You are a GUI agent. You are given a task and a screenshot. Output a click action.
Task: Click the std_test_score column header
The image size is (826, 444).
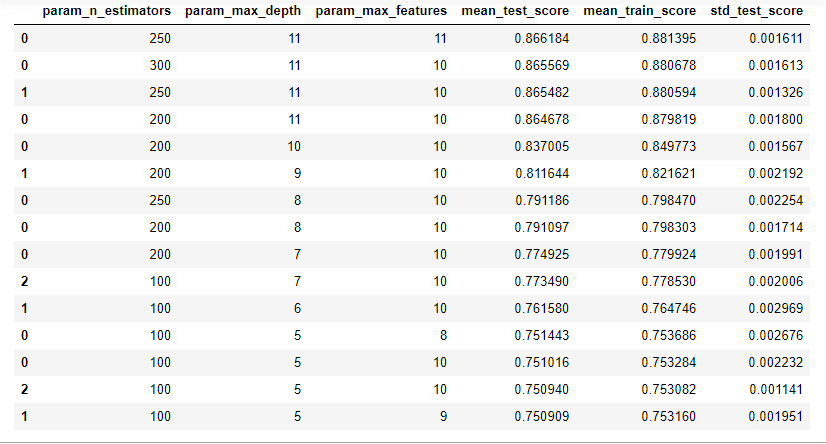coord(761,12)
